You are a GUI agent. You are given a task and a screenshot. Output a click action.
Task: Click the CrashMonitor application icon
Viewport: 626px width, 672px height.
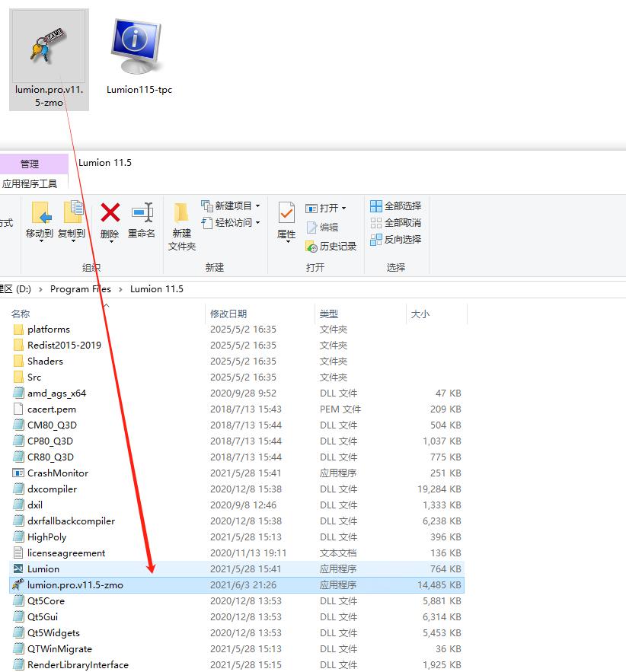[x=18, y=473]
